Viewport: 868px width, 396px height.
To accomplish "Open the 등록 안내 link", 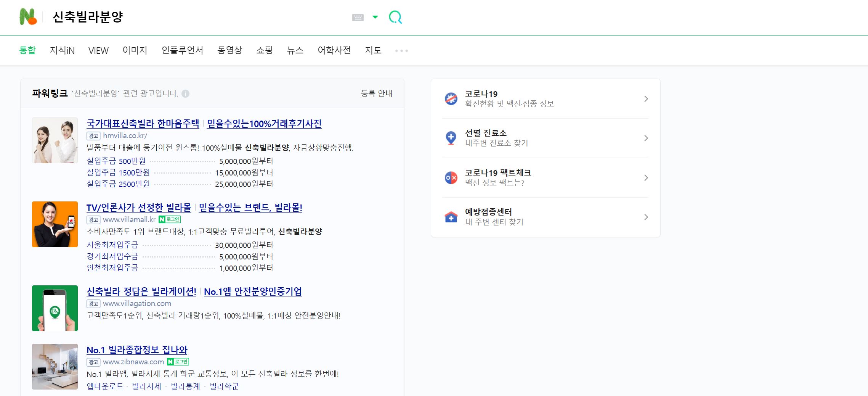I will (377, 93).
